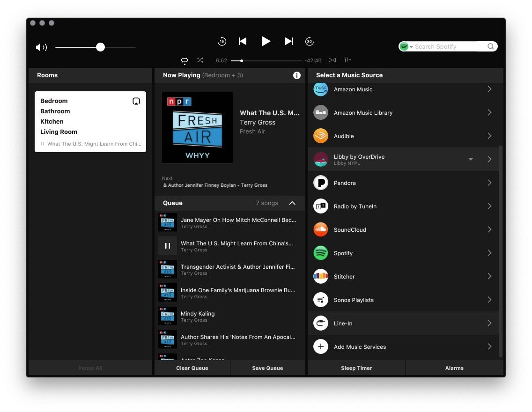The image size is (532, 412).
Task: Click the Save Queue button
Action: [x=268, y=368]
